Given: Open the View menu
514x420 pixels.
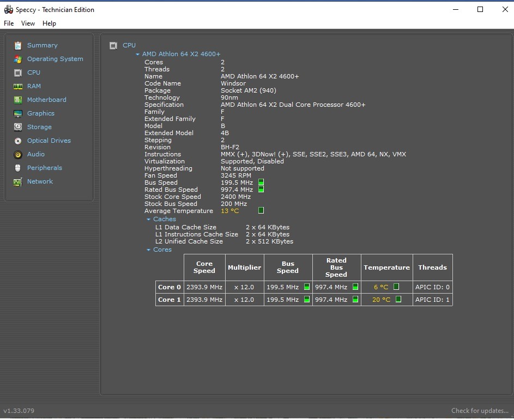Looking at the screenshot, I should click(x=28, y=23).
